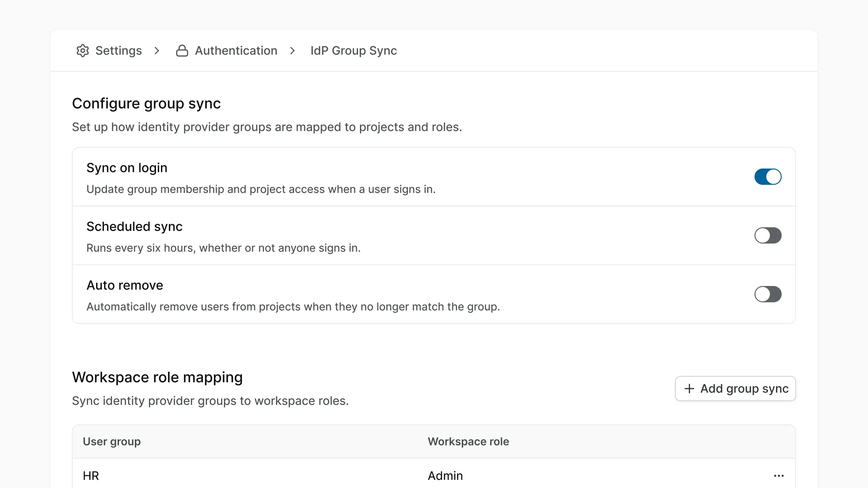Viewport: 868px width, 488px height.
Task: Click 'Sync identity provider groups' subtitle text
Action: click(x=210, y=401)
